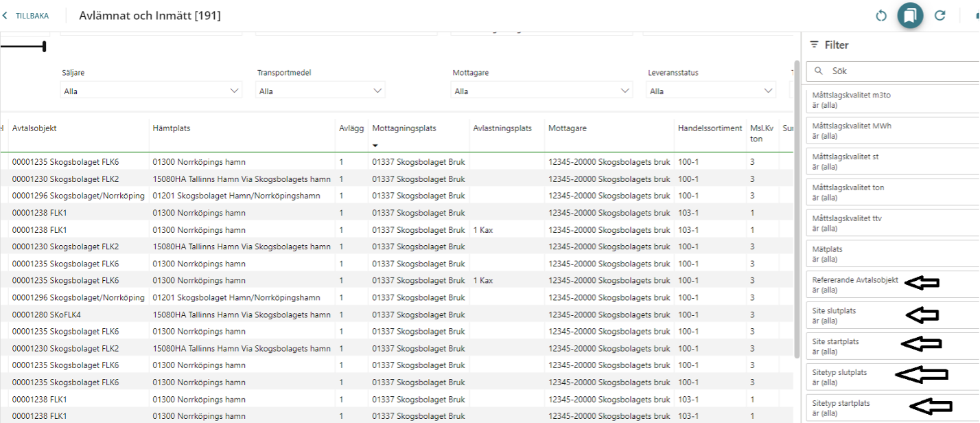Viewport: 980px width, 423px height.
Task: Click the Avlastningsplats column header
Action: point(502,128)
